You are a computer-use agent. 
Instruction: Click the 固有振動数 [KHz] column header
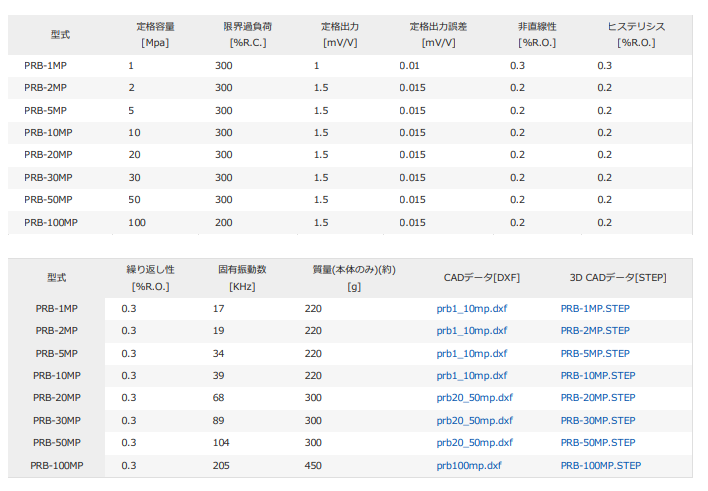pos(242,278)
